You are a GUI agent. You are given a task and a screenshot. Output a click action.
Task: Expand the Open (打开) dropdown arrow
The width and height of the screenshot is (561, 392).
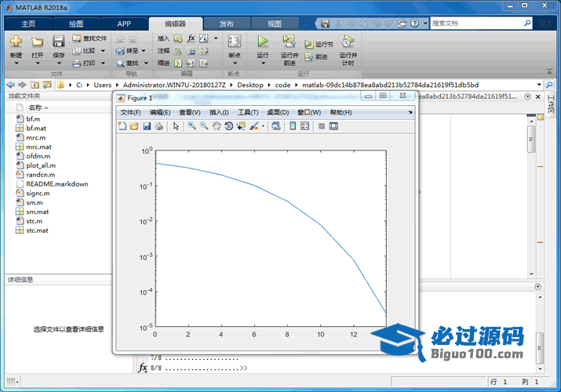[x=38, y=64]
